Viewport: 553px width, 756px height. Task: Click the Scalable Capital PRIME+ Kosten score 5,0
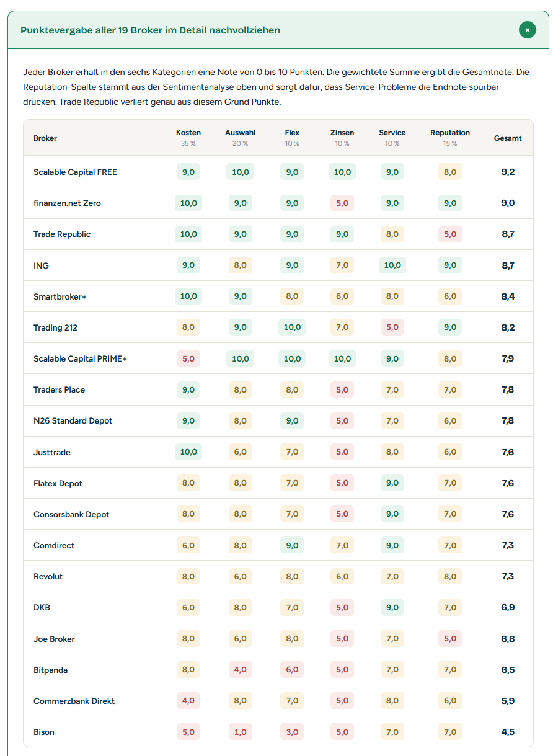(188, 358)
